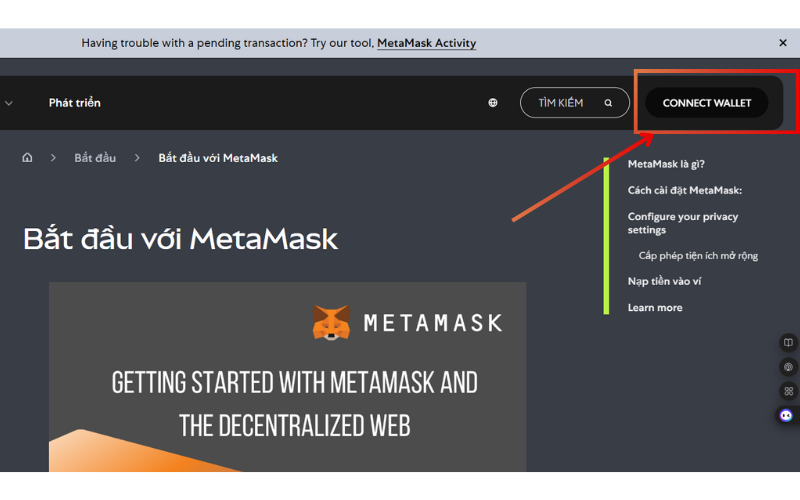
Task: Click the globe language selector icon
Action: click(492, 103)
